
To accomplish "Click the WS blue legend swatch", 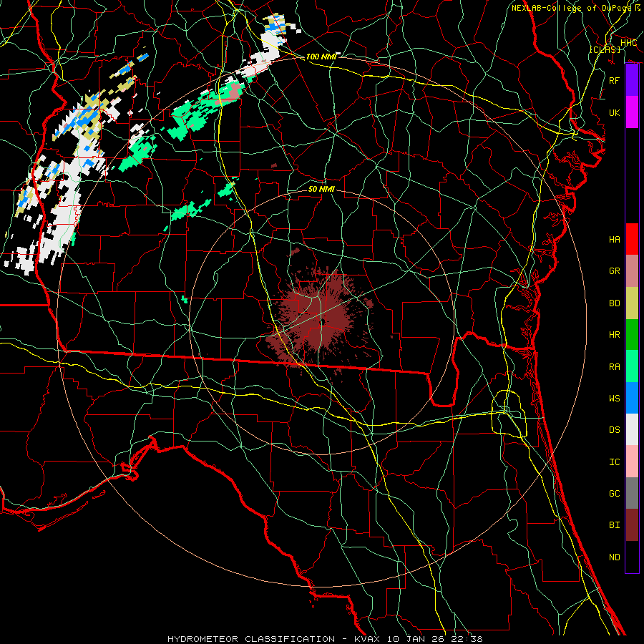I will [632, 398].
